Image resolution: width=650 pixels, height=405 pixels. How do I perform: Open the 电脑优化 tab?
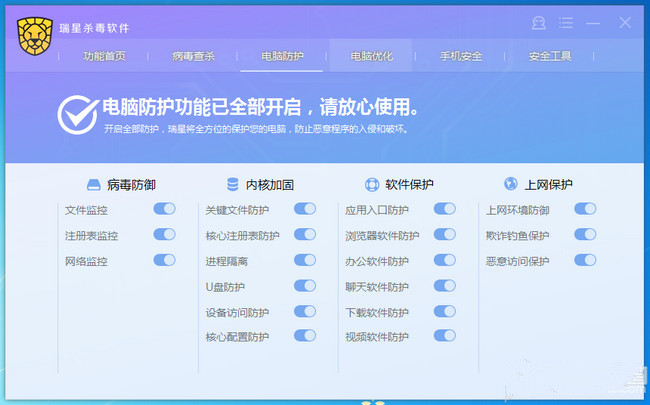372,56
